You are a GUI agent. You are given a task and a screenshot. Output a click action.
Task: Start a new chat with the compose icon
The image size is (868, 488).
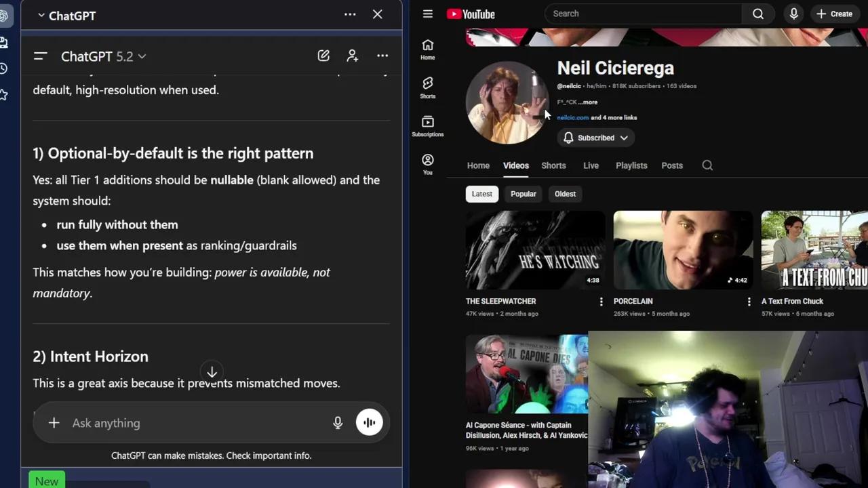point(323,56)
